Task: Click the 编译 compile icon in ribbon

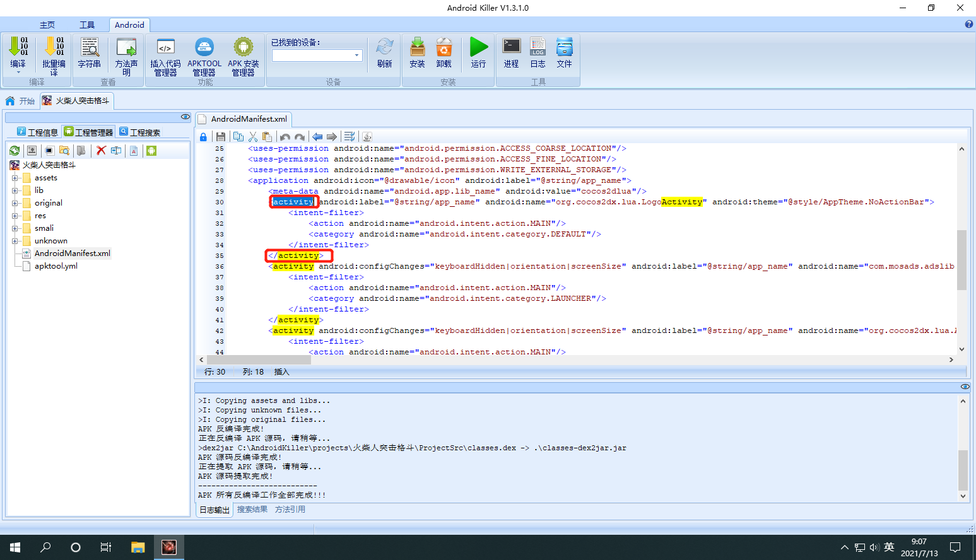Action: (18, 53)
